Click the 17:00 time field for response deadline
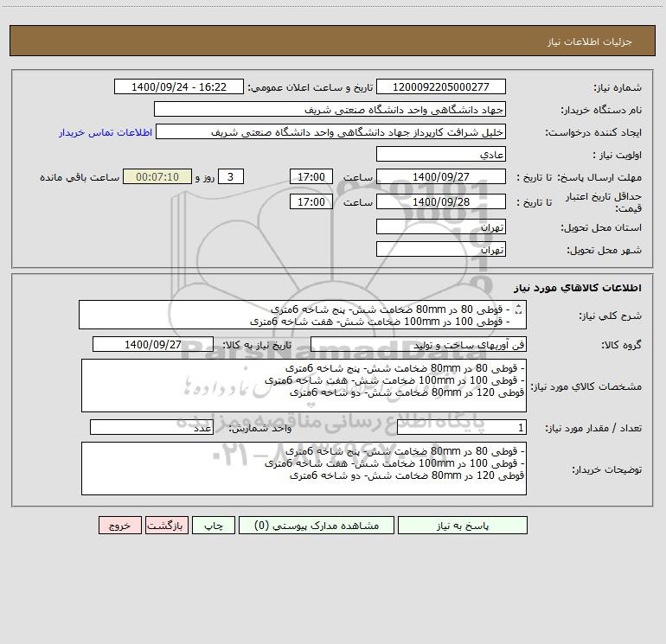666x644 pixels. [x=311, y=176]
